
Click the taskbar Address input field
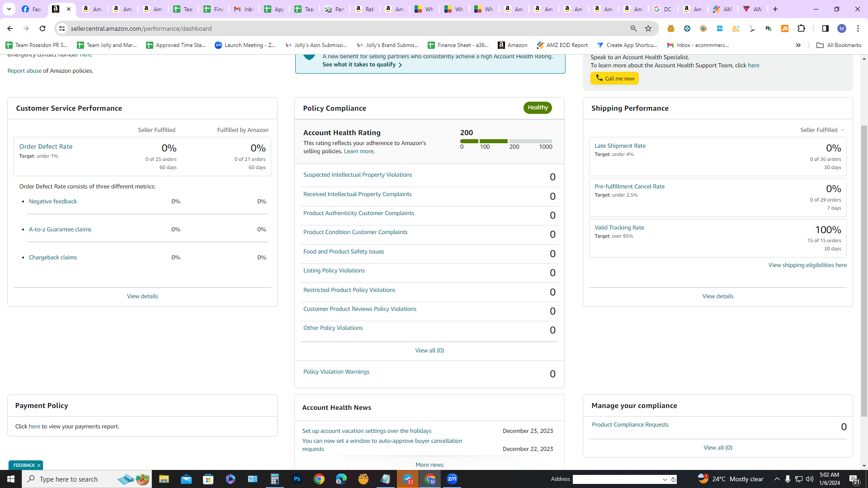(x=617, y=479)
